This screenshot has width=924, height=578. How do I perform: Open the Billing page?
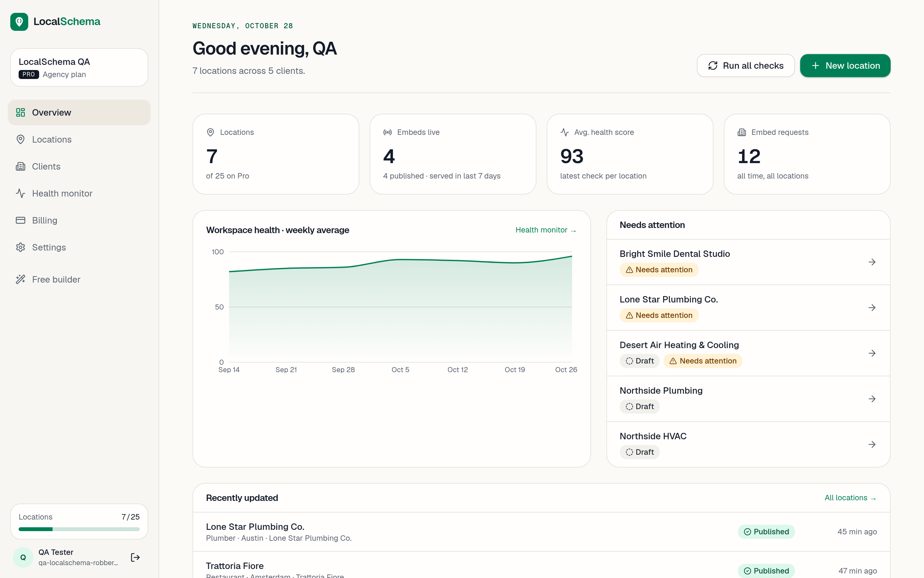pyautogui.click(x=79, y=220)
